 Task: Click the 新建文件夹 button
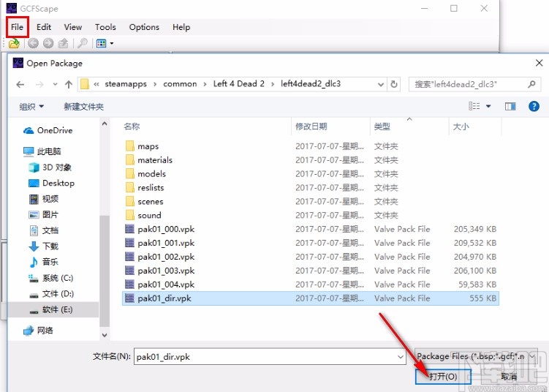[83, 107]
